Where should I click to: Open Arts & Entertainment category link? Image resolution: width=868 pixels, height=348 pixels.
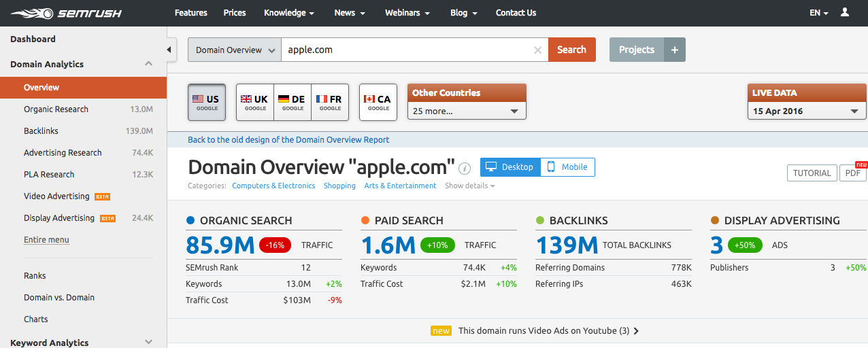pos(400,186)
